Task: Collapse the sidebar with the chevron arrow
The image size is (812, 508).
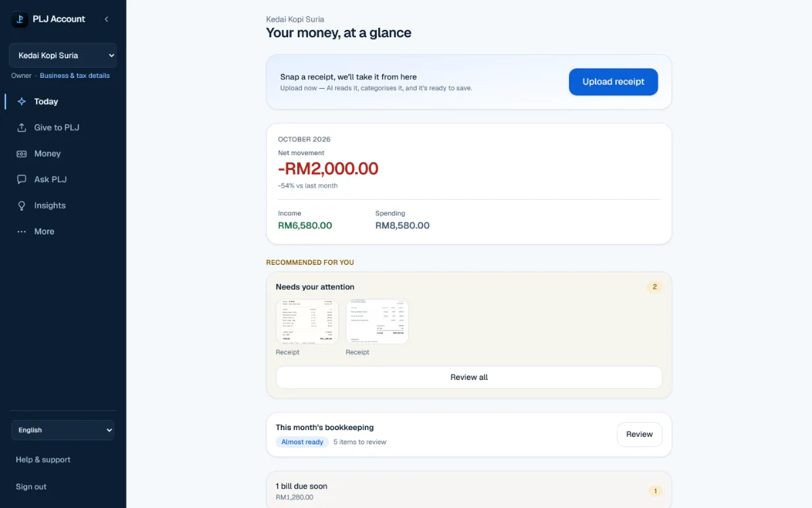Action: [x=106, y=19]
